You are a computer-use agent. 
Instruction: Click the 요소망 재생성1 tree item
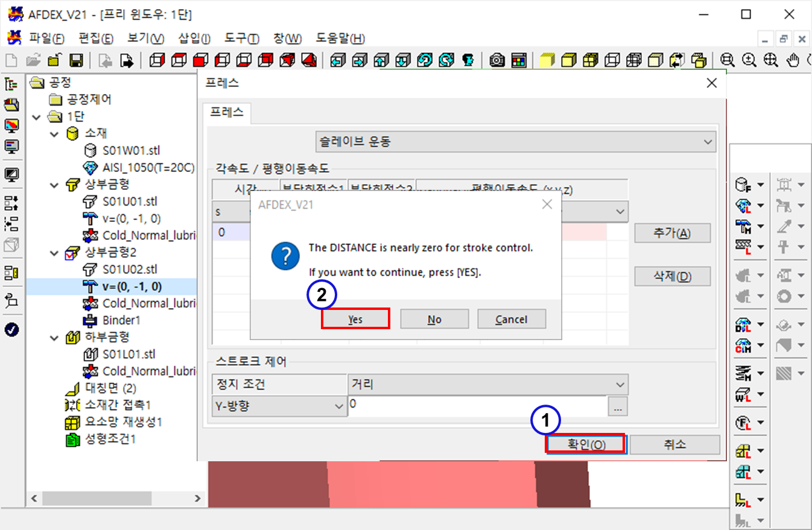click(x=123, y=422)
